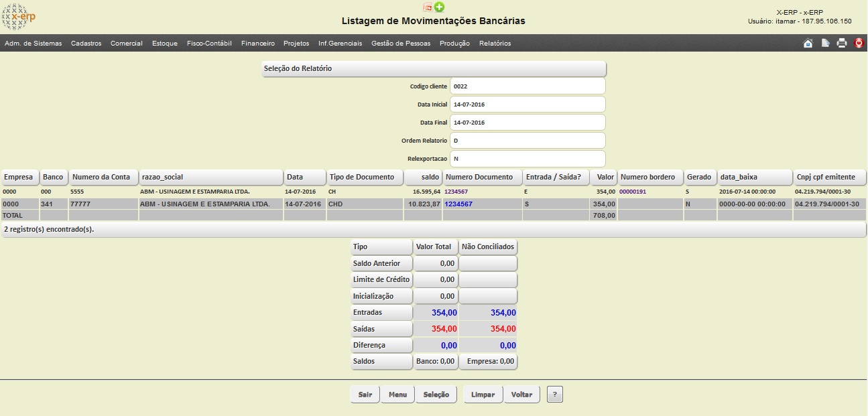
Task: Click the Limite de Crédito summary label
Action: pos(381,279)
